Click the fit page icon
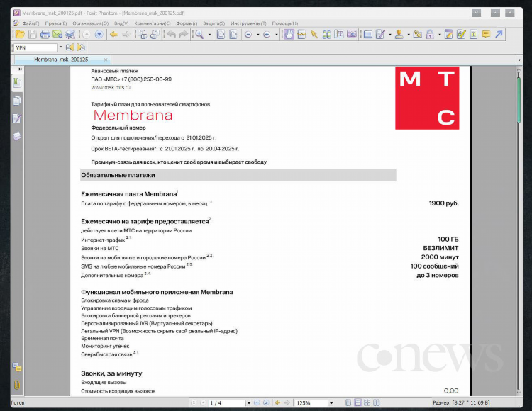The width and height of the screenshot is (532, 411). tap(221, 35)
